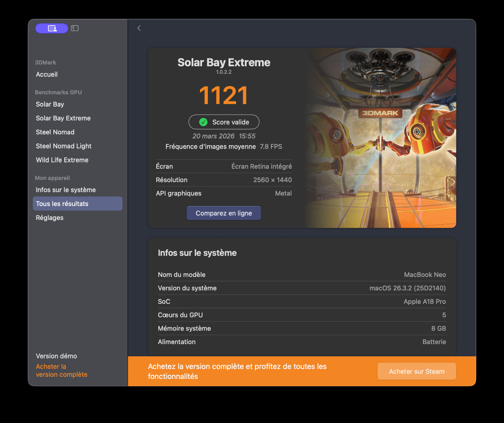The width and height of the screenshot is (504, 423).
Task: Click the Nom du modèle row
Action: click(x=302, y=274)
